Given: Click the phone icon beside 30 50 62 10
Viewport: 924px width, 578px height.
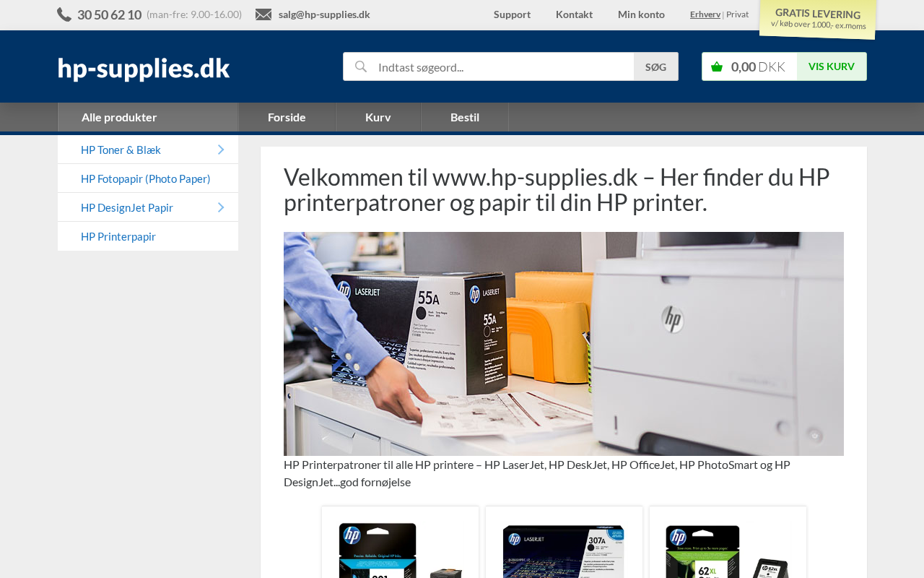Looking at the screenshot, I should 64,14.
